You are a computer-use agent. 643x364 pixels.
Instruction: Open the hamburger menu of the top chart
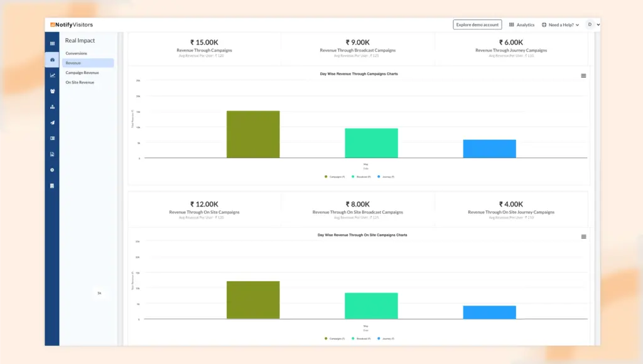[583, 75]
